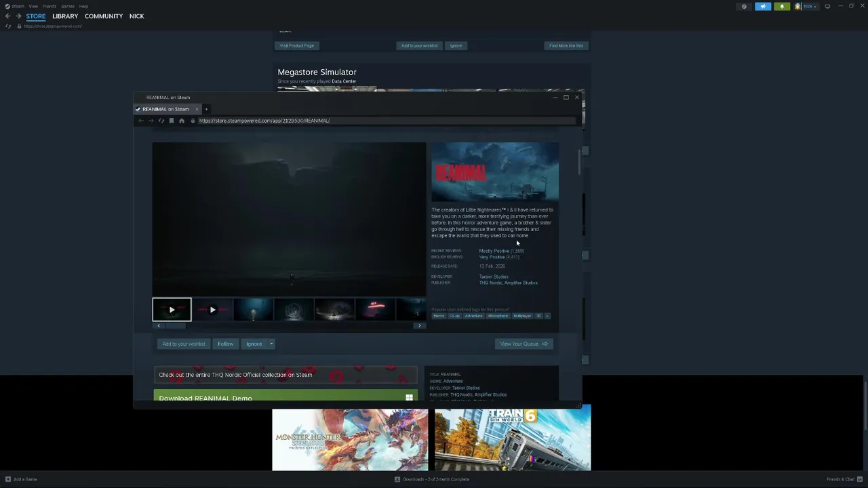Click the Multiplayer tag

tap(522, 316)
